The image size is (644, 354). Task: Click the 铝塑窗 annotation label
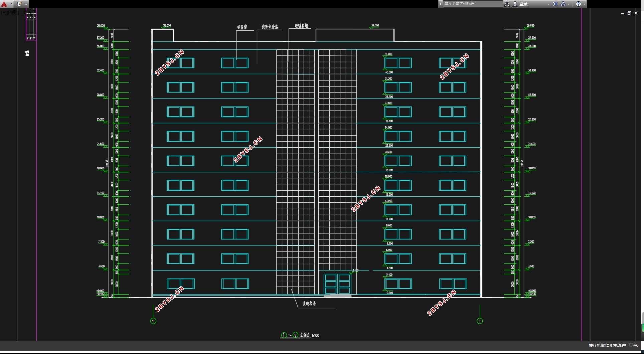pos(242,27)
